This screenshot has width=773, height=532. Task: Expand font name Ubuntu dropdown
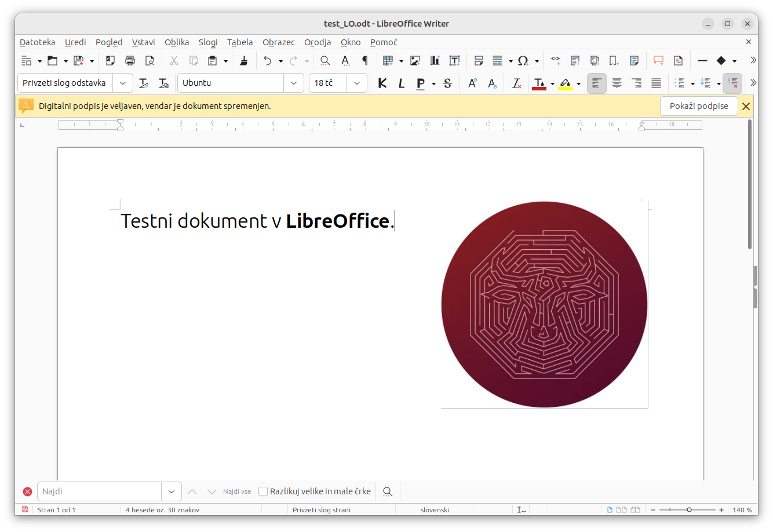tap(294, 83)
